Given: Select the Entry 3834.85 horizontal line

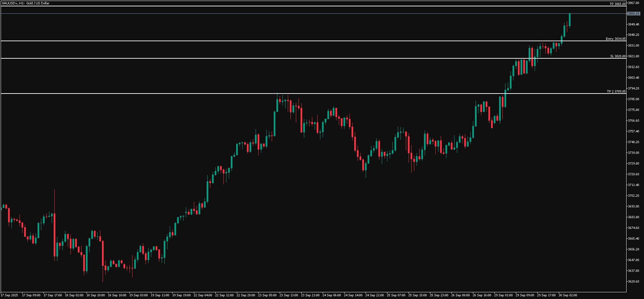Looking at the screenshot, I should coord(302,41).
